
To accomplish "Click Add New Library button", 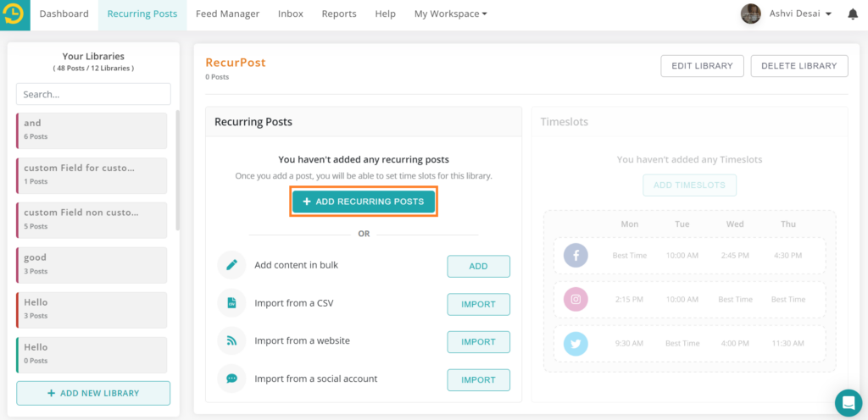I will coord(93,394).
